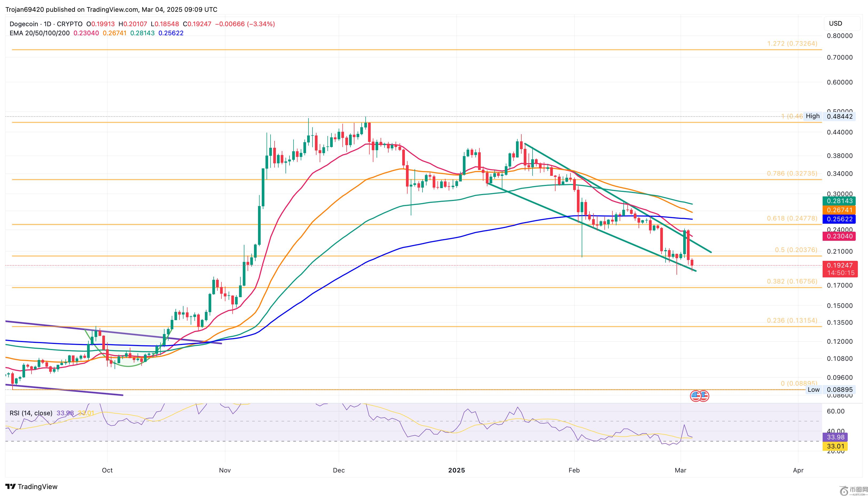This screenshot has width=868, height=496.
Task: Click the 0.5 (0.20376) Fibonacci level label
Action: (796, 250)
